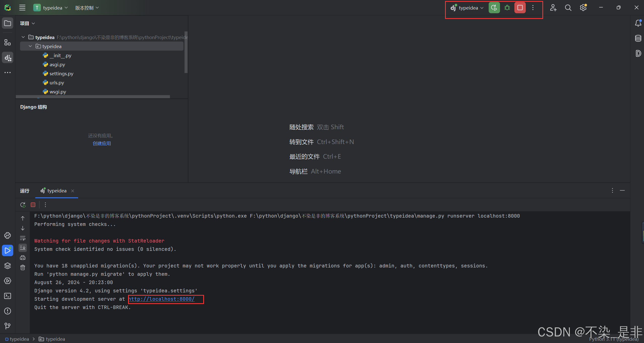Close the typeidea run tab
The image size is (644, 343).
[x=73, y=191]
